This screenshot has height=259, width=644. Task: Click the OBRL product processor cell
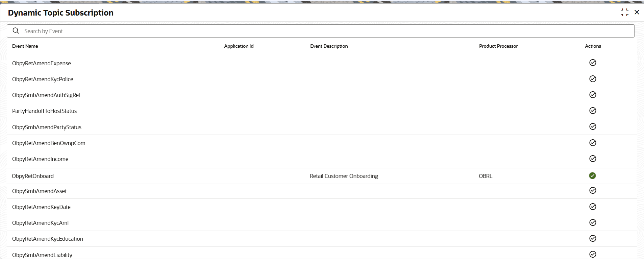point(486,176)
